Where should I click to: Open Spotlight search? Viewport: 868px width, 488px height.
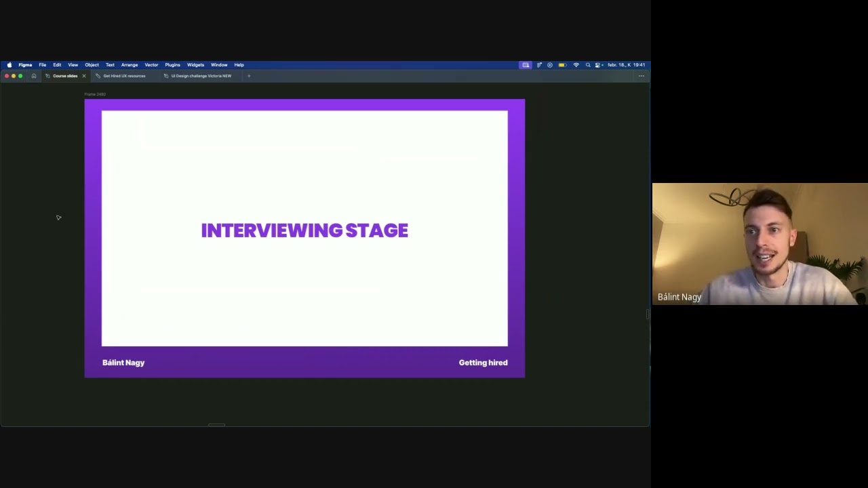pos(588,65)
